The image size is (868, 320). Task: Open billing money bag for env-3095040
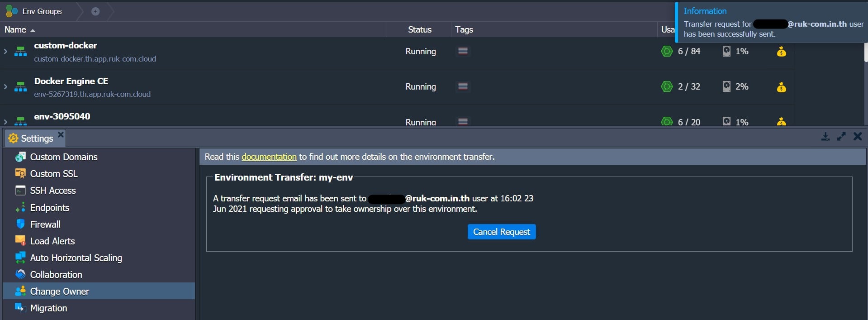[x=781, y=121]
